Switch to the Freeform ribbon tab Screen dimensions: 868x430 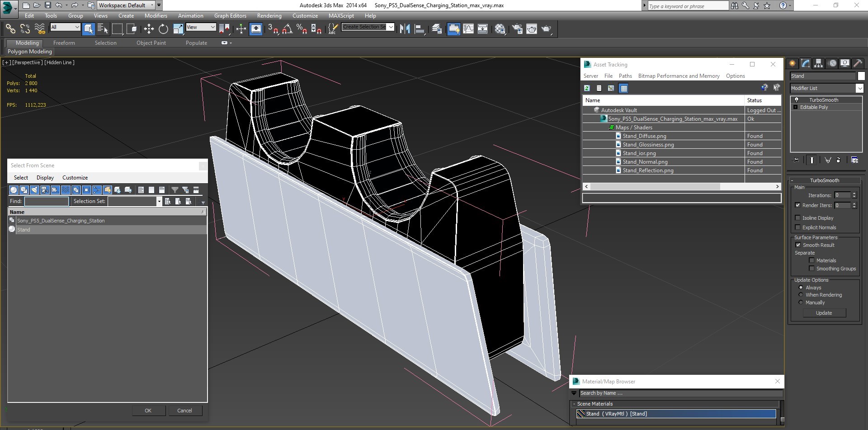tap(64, 43)
